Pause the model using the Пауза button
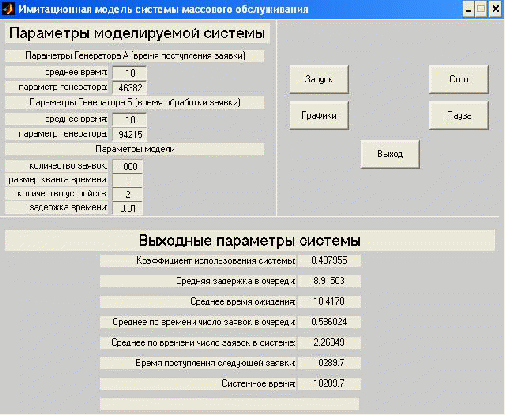Viewport: 505px width, 415px height. (x=459, y=115)
